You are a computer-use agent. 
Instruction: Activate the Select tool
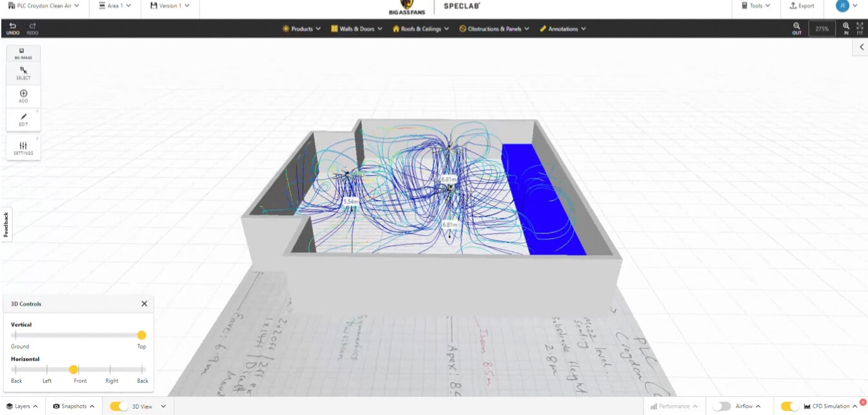[23, 73]
